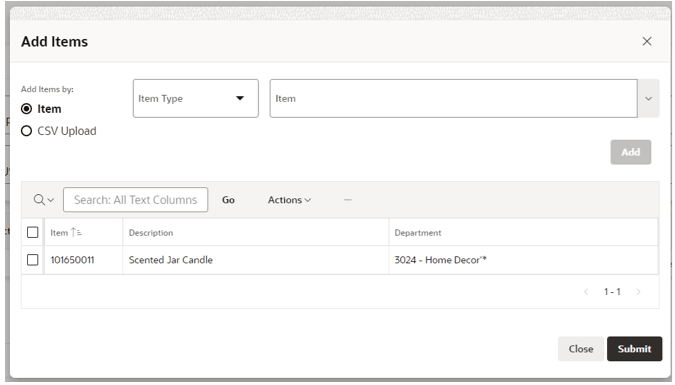This screenshot has height=385, width=675.
Task: Select the Item radio button
Action: click(26, 109)
